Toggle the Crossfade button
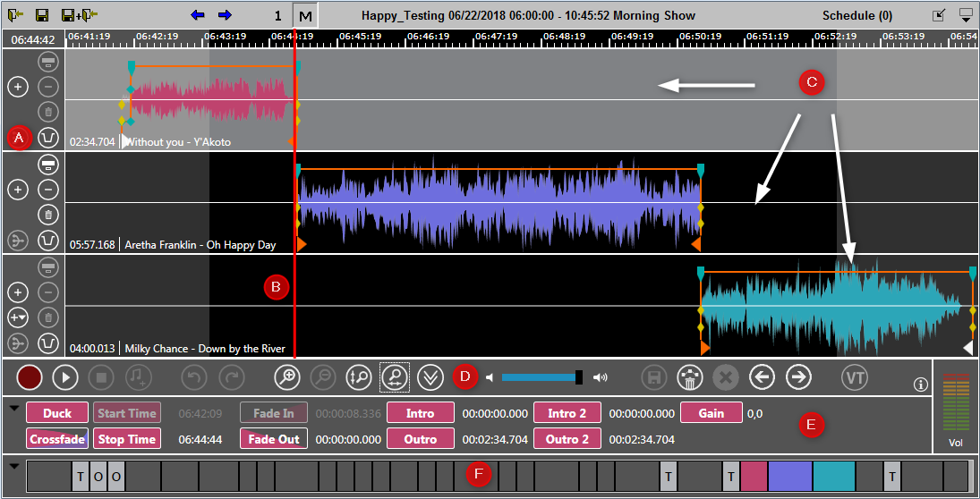Screen dimensions: 980x499 57,439
